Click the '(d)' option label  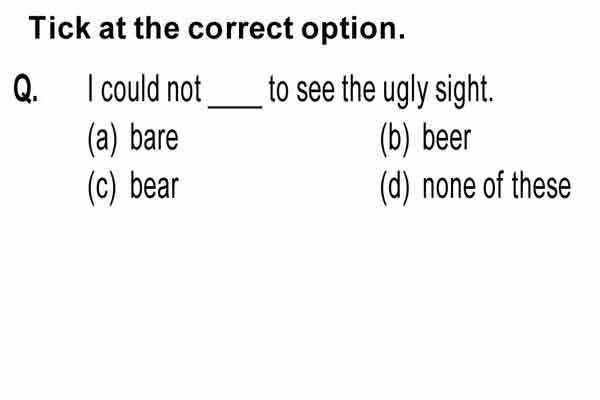(395, 188)
